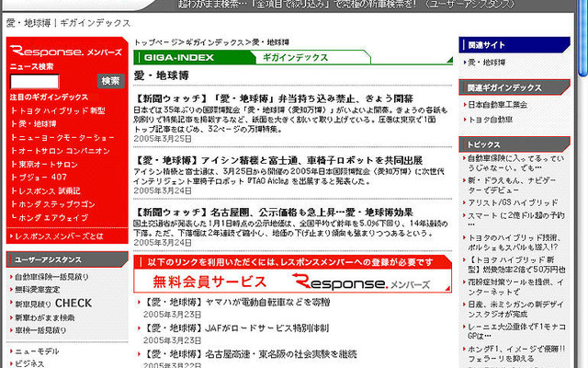Screen dimensions: 588x368
Task: Click the ユーザーアシスタンス section header
Action: (67, 259)
